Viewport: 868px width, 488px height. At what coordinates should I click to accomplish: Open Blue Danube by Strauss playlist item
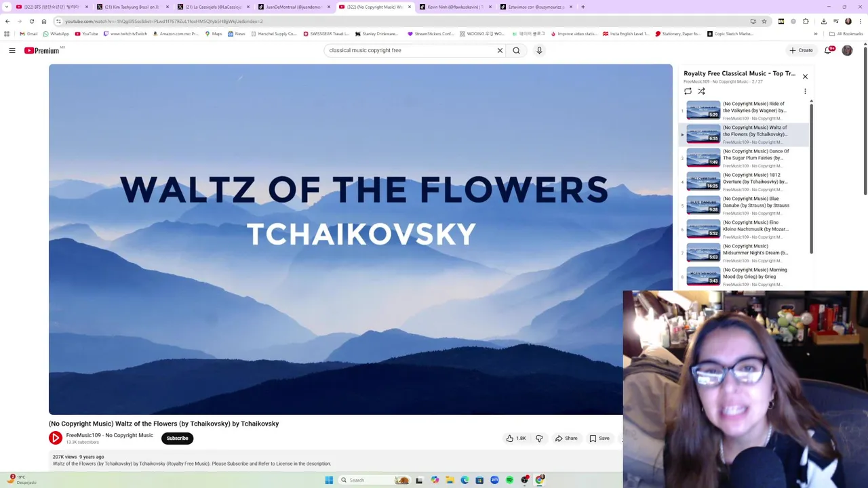744,205
